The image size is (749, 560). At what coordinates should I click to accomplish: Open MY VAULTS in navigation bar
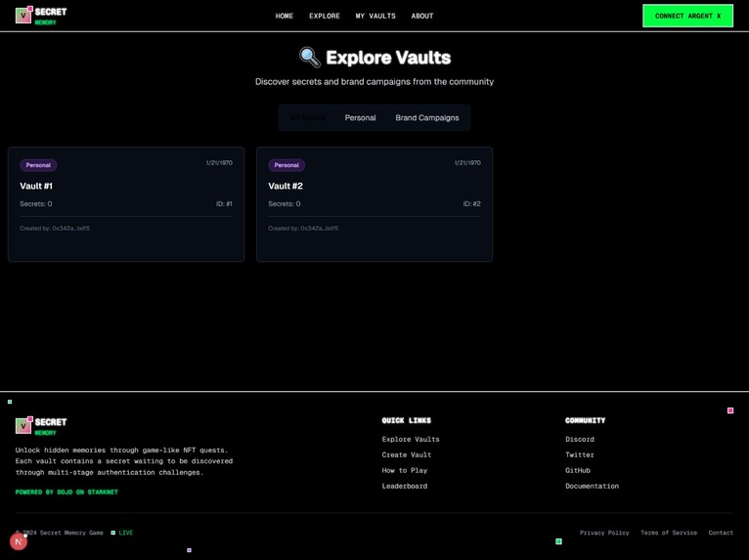375,16
